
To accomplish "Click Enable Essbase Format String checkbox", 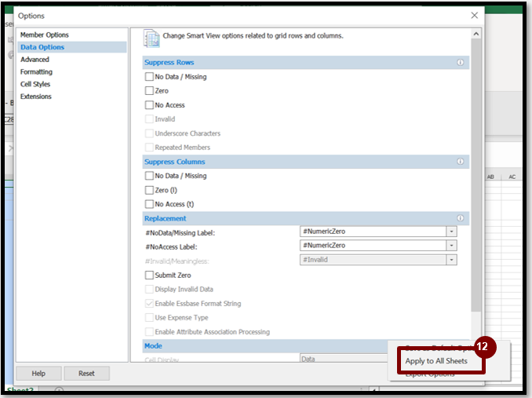I will click(x=149, y=304).
